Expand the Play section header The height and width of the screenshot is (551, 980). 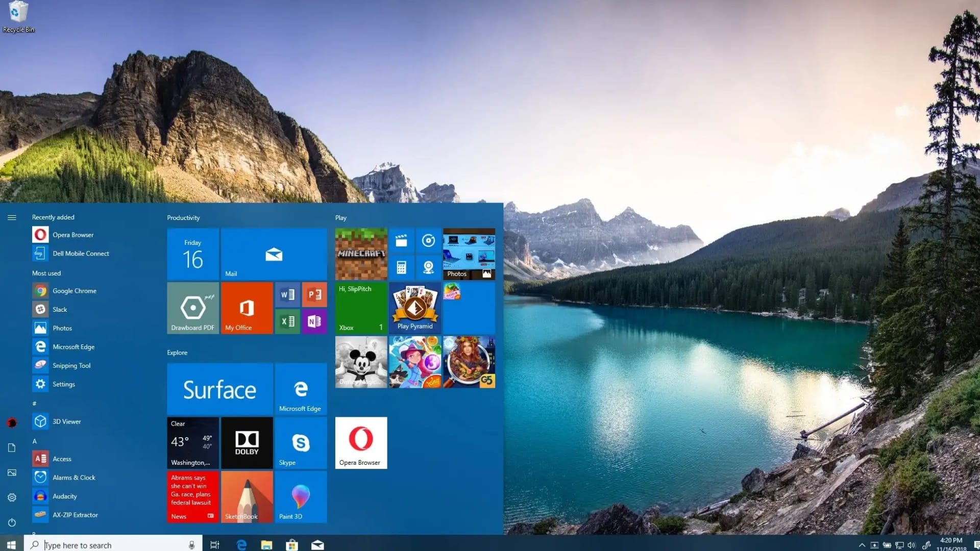[x=340, y=217]
